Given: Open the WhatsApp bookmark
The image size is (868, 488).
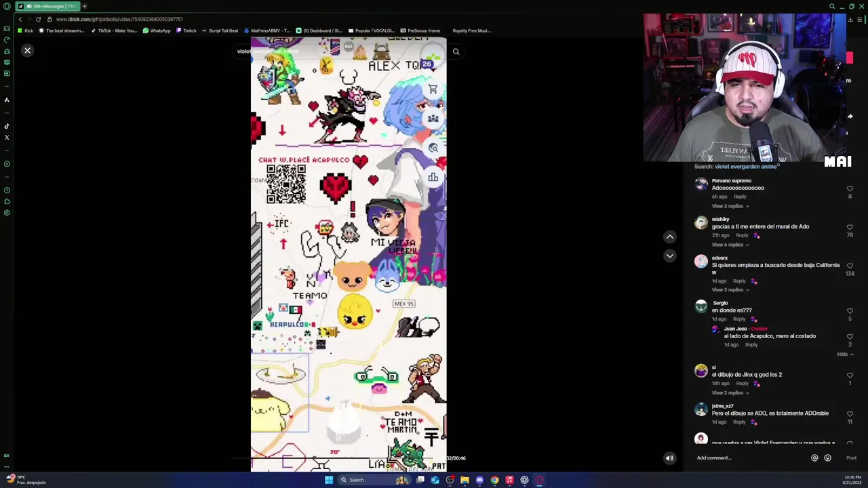Looking at the screenshot, I should pyautogui.click(x=157, y=30).
